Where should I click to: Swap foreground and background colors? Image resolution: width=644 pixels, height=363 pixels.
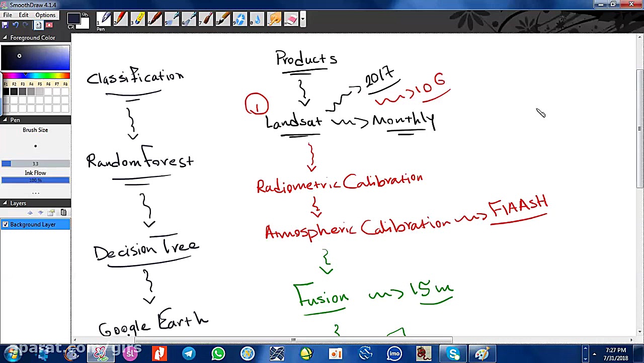85,15
